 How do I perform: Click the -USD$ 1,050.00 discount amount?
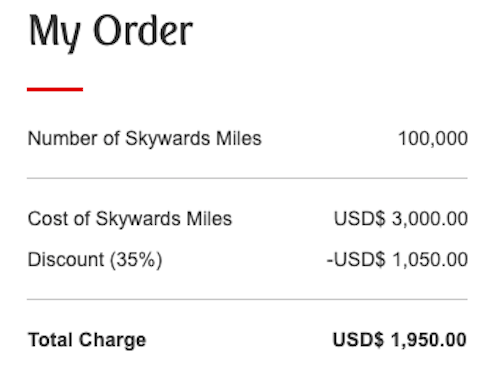[x=397, y=260]
